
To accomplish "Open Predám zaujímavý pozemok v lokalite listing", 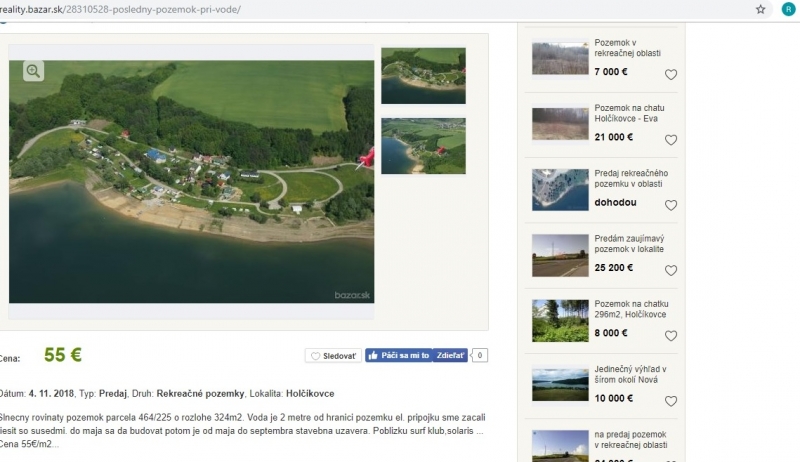I will (x=629, y=244).
